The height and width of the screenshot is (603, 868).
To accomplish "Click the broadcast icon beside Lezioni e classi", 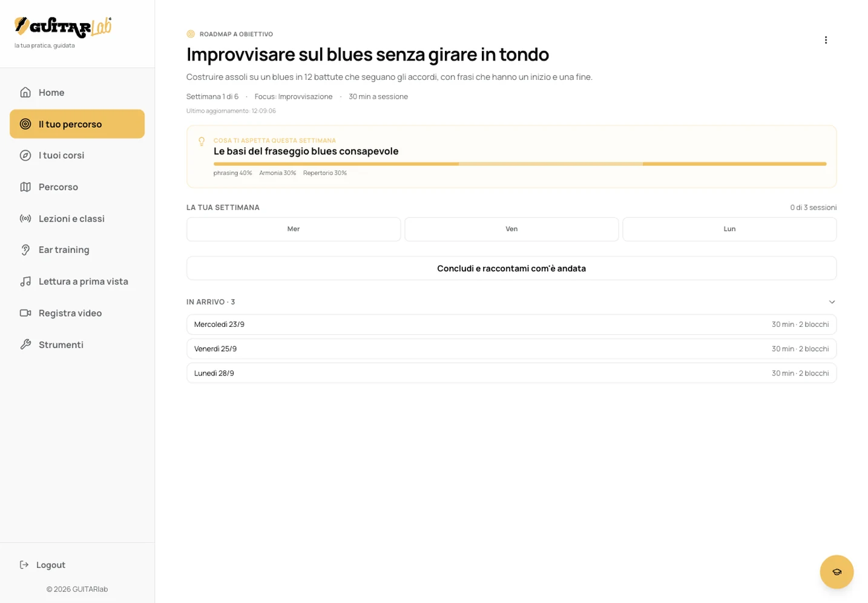I will [25, 219].
